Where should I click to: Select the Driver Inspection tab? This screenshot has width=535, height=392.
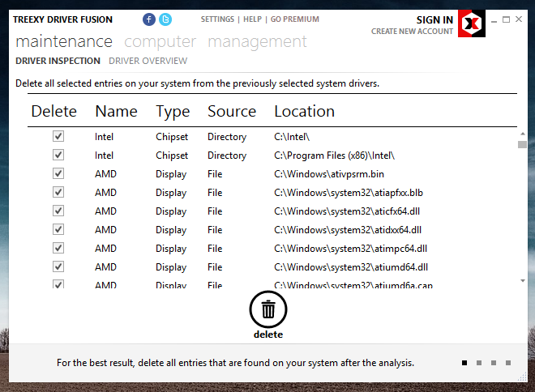pyautogui.click(x=58, y=61)
